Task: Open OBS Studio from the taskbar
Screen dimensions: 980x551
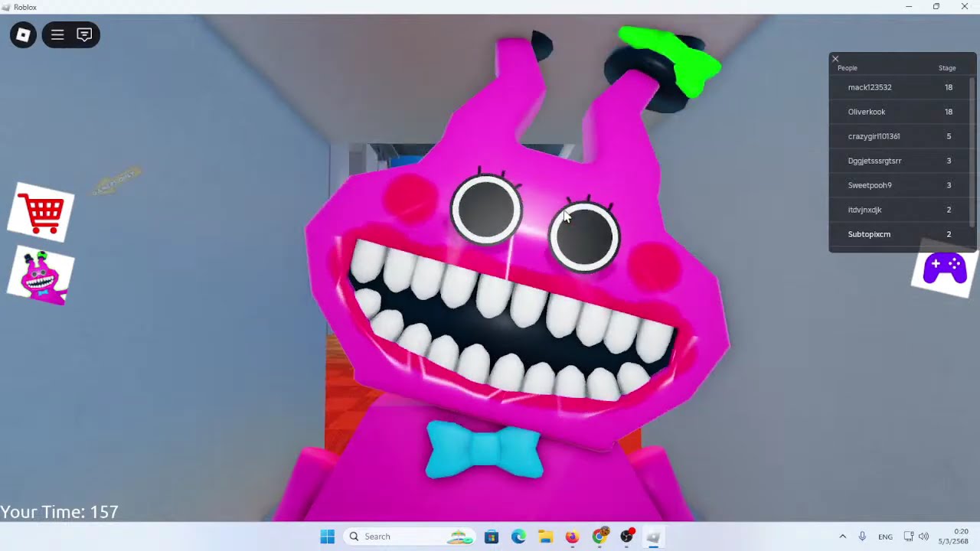Action: click(x=627, y=536)
